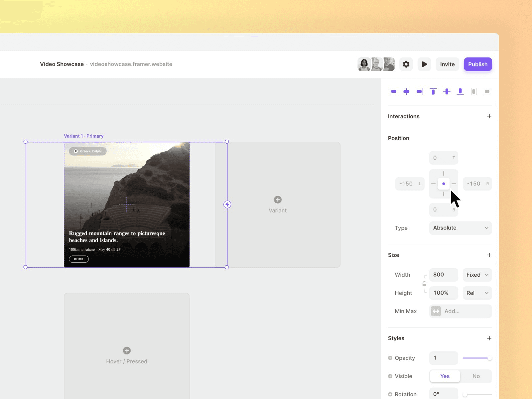
Task: Distribute horizontally icon in alignment row
Action: click(x=473, y=91)
